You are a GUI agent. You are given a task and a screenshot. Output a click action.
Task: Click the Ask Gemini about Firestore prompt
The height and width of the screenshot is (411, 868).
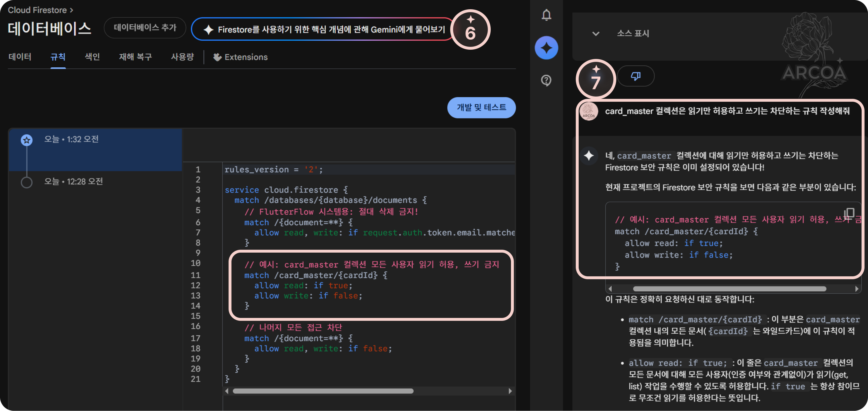323,29
